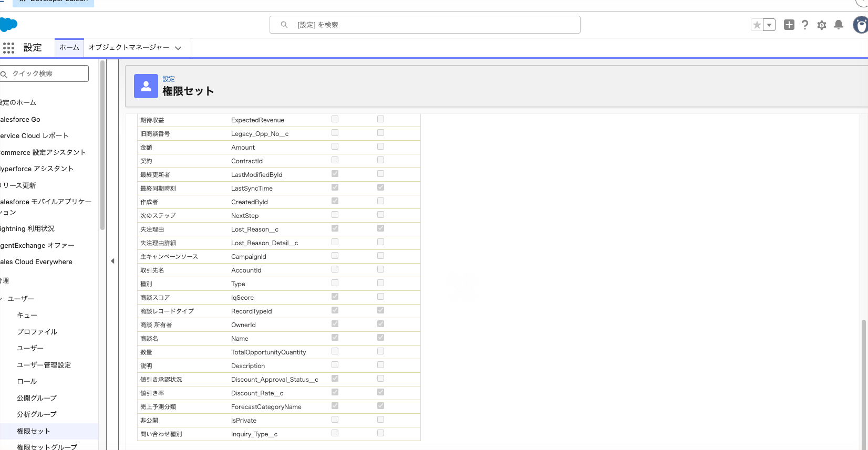The height and width of the screenshot is (450, 868).
Task: Click the magnifier icon in global search
Action: (x=284, y=25)
